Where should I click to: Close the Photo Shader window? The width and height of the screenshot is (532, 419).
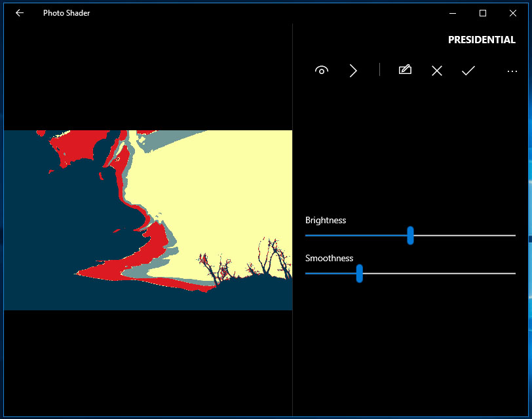pyautogui.click(x=512, y=13)
